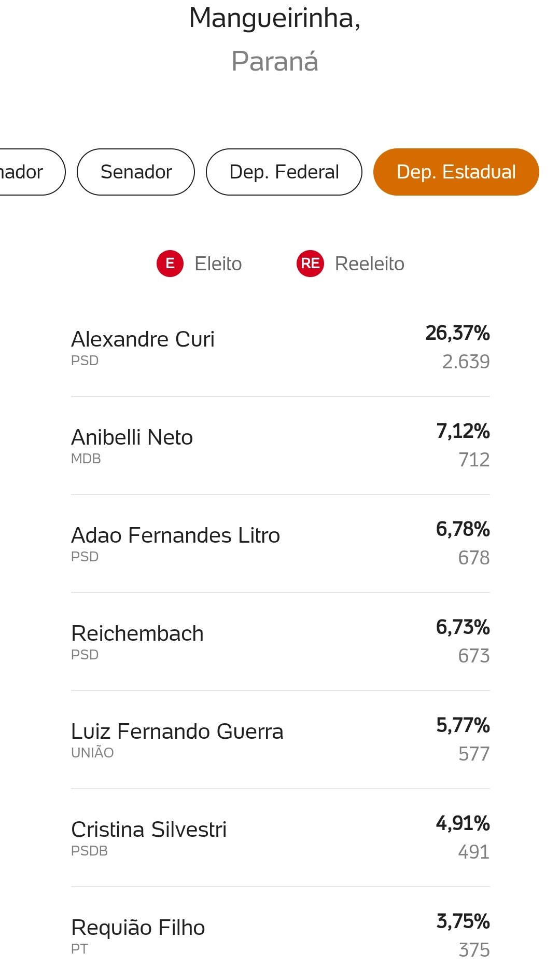Click the Reeleito legend label
Screen dimensions: 560x966
coord(370,264)
